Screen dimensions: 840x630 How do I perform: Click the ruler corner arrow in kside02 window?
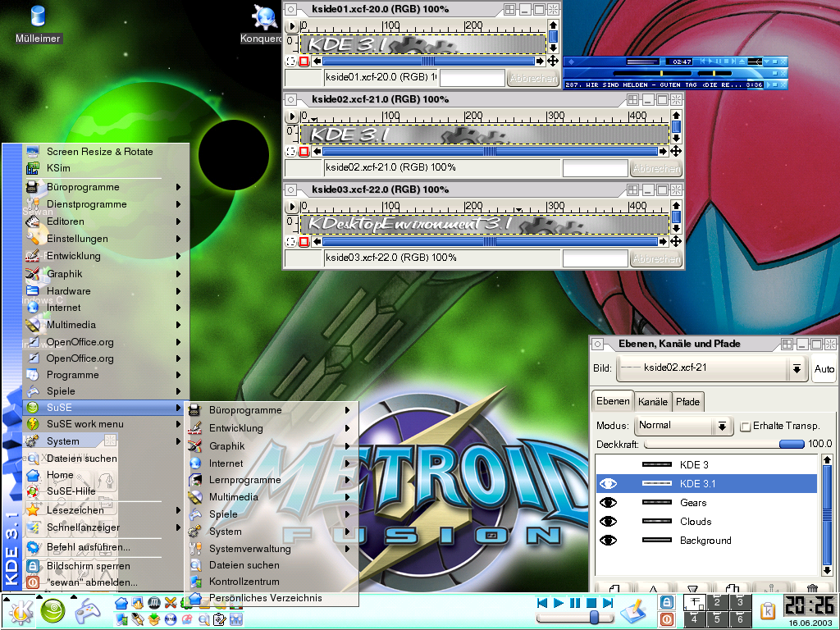click(291, 116)
